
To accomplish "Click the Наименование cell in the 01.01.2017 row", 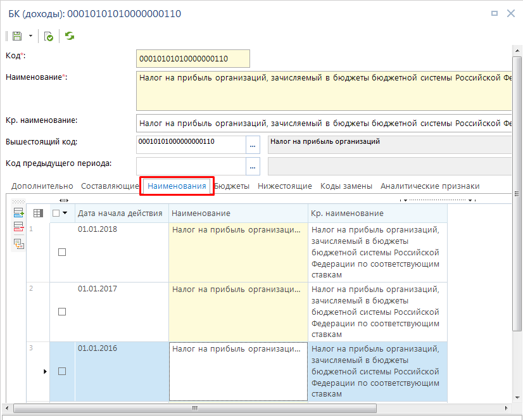I will pos(238,312).
